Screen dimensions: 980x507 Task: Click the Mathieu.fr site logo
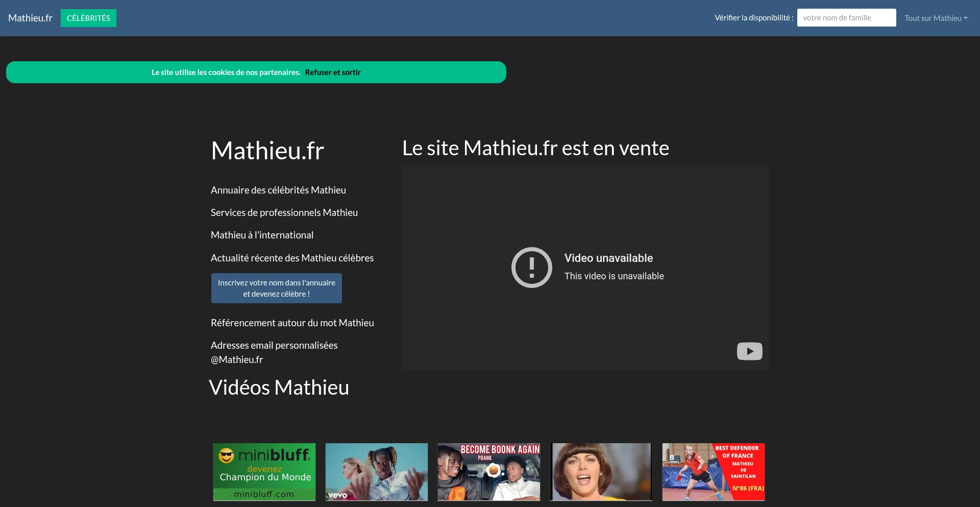coord(30,17)
